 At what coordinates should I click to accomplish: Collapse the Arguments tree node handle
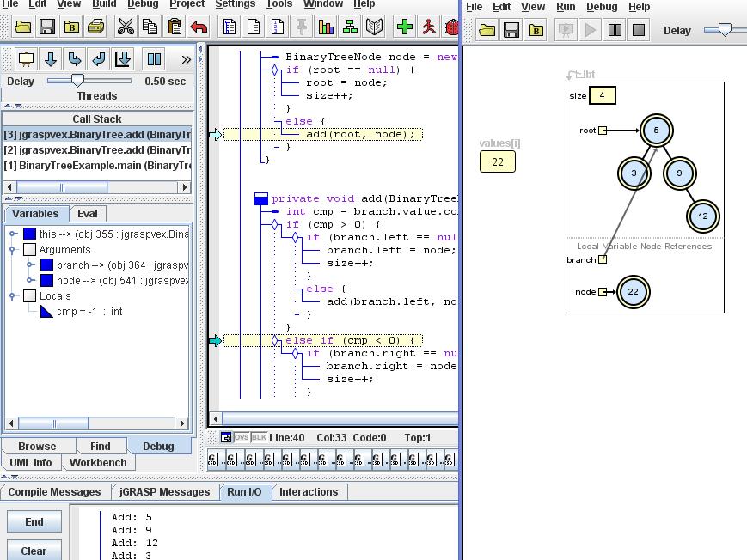point(12,250)
